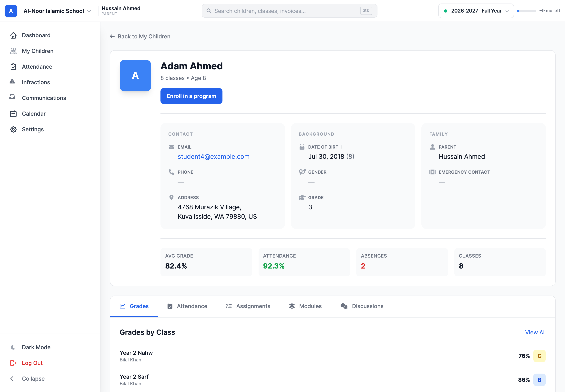Go Back to My Children
This screenshot has height=392, width=565.
140,36
